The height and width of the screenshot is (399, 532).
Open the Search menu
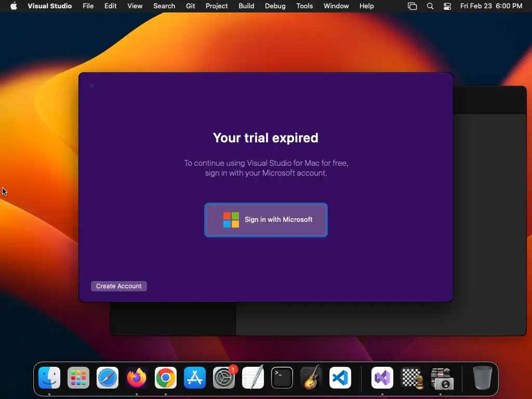coord(164,6)
